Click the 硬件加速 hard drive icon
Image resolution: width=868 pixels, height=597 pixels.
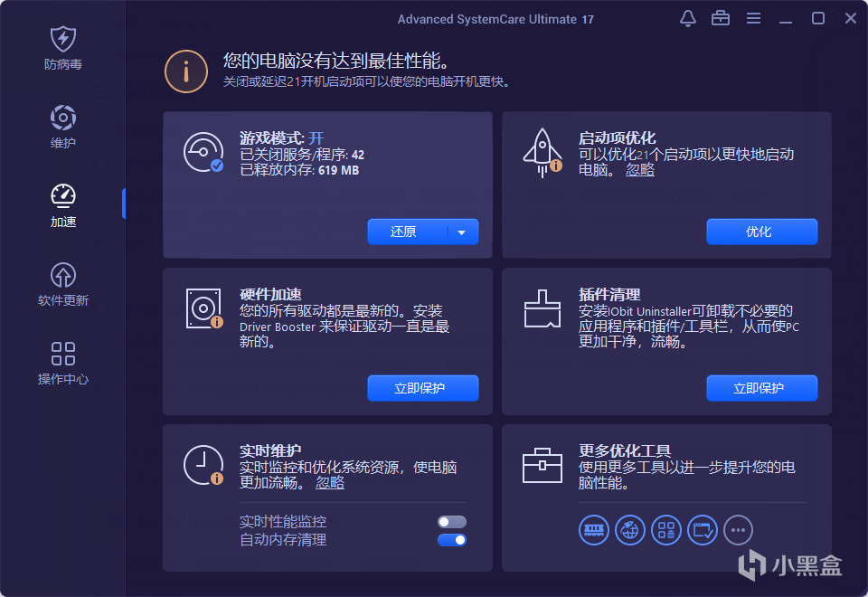(204, 308)
